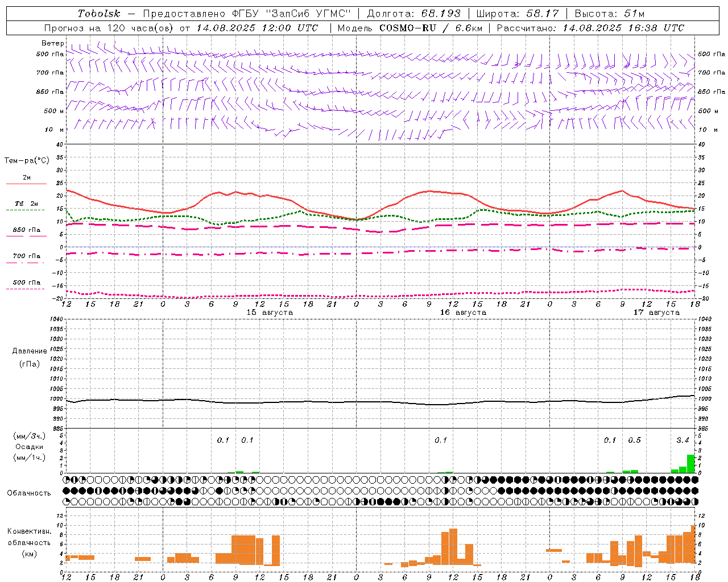
Task: Click the 'Тем-ра(°C)' axis label
Action: pos(27,161)
